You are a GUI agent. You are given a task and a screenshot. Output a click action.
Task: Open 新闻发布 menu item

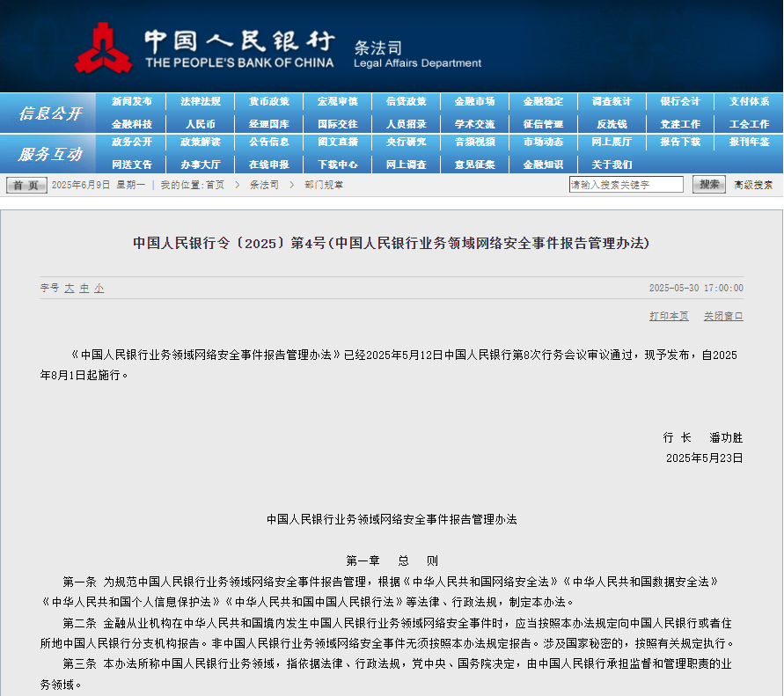[x=131, y=101]
